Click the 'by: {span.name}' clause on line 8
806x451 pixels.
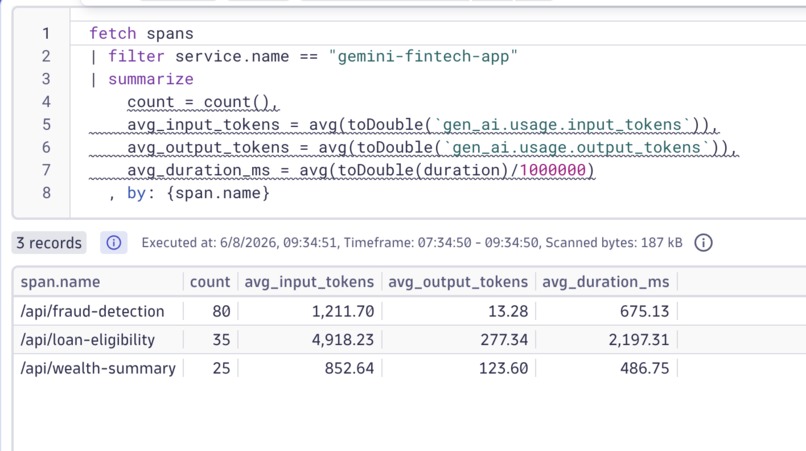click(198, 193)
